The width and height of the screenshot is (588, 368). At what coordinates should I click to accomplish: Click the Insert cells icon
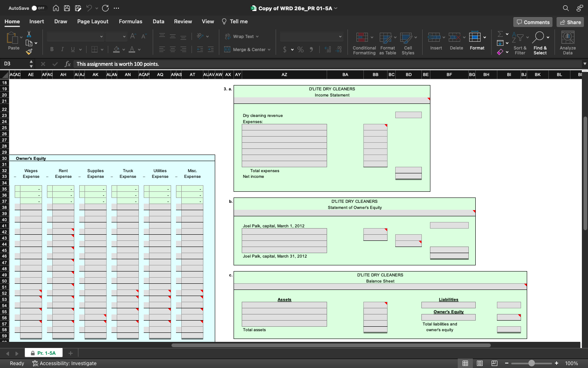tap(434, 38)
